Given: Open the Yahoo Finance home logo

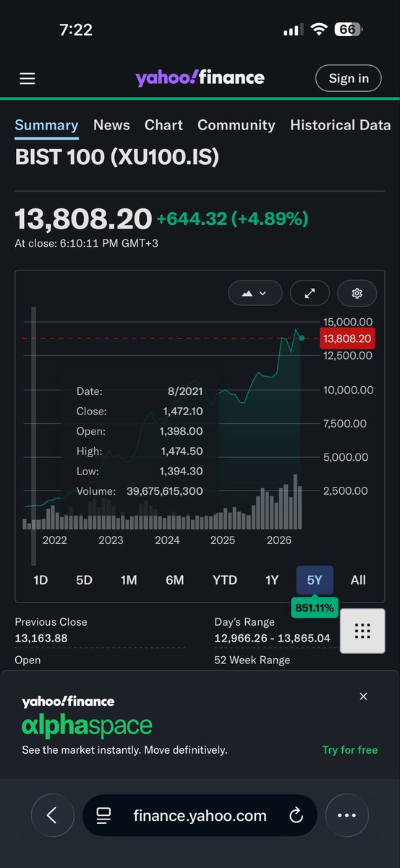Looking at the screenshot, I should click(x=200, y=77).
